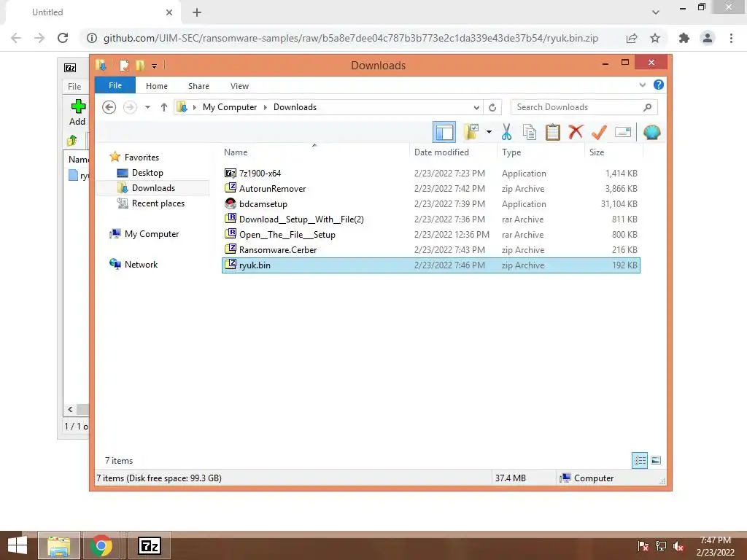Open the folder options dropdown arrow
Screen dimensions: 747x560
(x=489, y=132)
